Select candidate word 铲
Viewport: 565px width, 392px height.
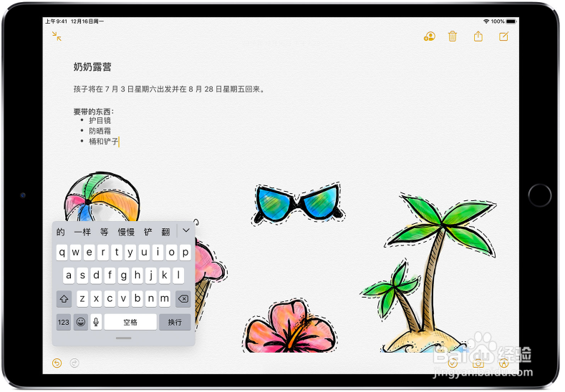point(148,232)
